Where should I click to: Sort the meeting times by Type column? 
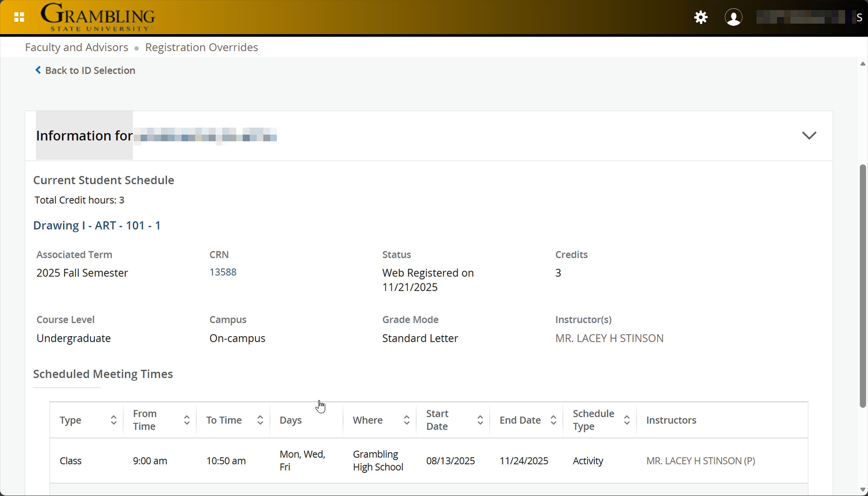click(x=113, y=420)
